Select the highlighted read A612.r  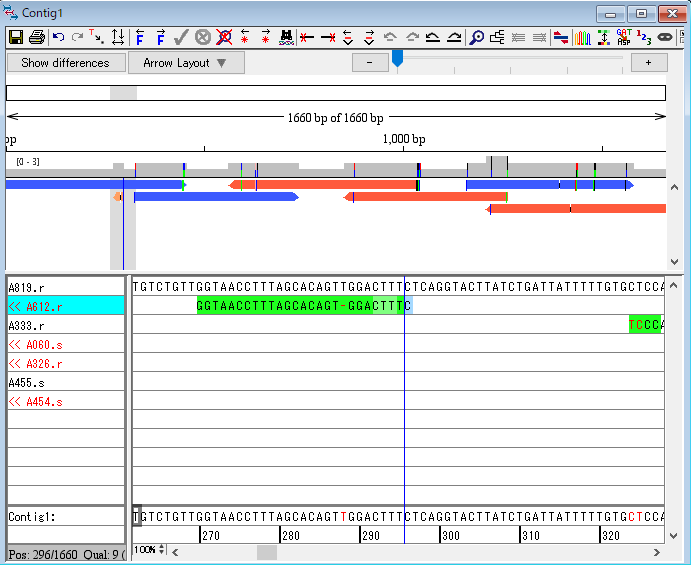point(66,305)
